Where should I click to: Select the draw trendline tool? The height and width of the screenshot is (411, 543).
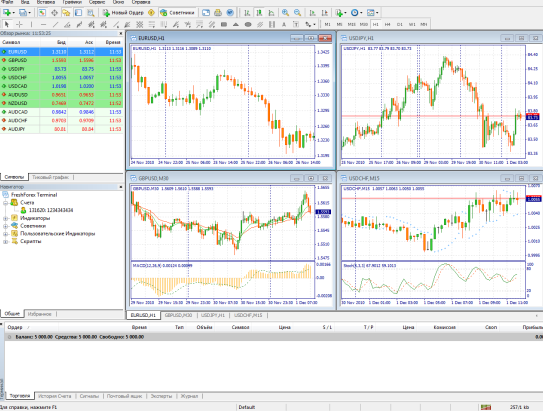pos(55,24)
